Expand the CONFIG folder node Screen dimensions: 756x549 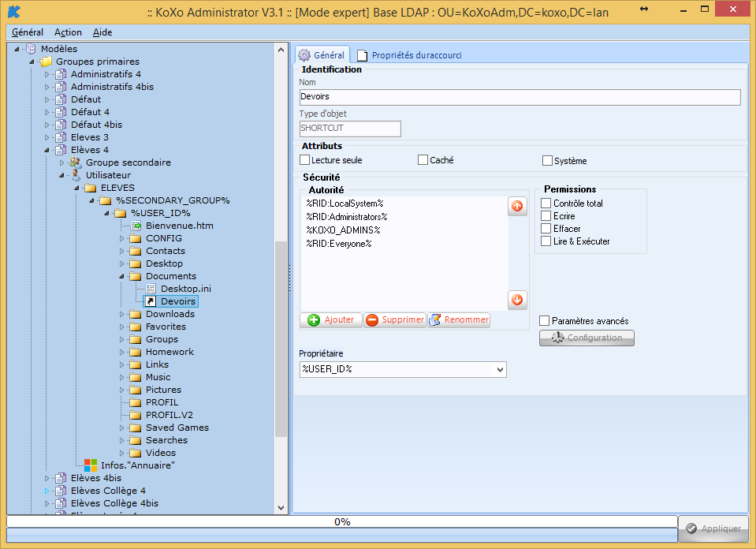(121, 238)
